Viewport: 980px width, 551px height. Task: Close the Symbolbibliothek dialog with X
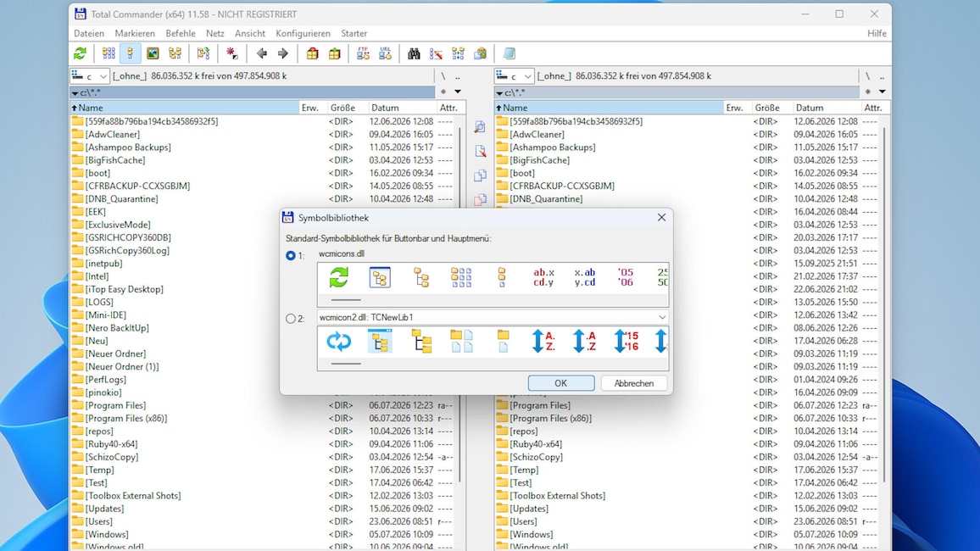(661, 217)
